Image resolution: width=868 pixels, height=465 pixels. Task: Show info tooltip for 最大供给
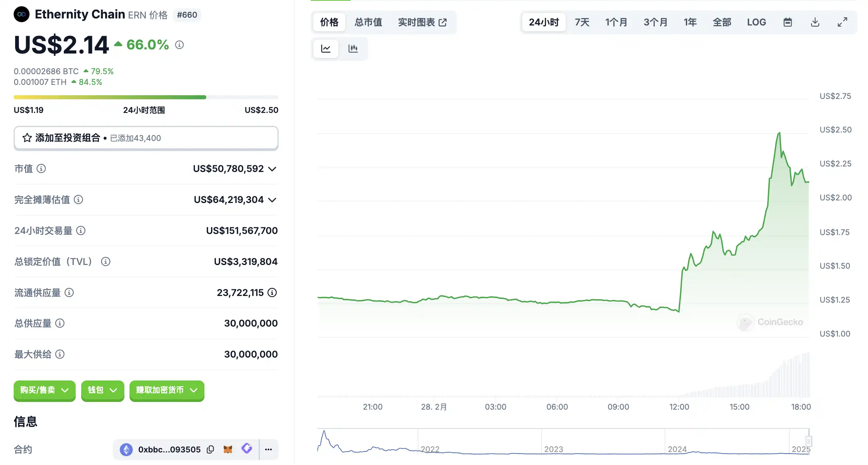tap(60, 354)
